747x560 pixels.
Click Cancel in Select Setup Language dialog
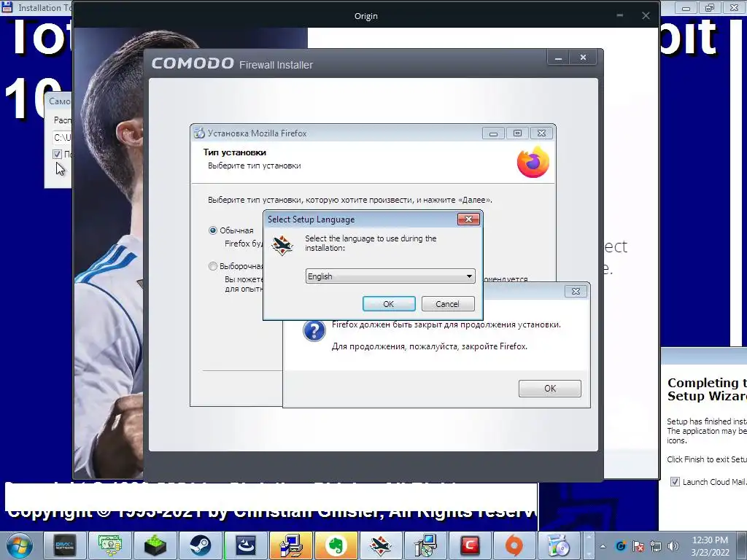pos(447,304)
